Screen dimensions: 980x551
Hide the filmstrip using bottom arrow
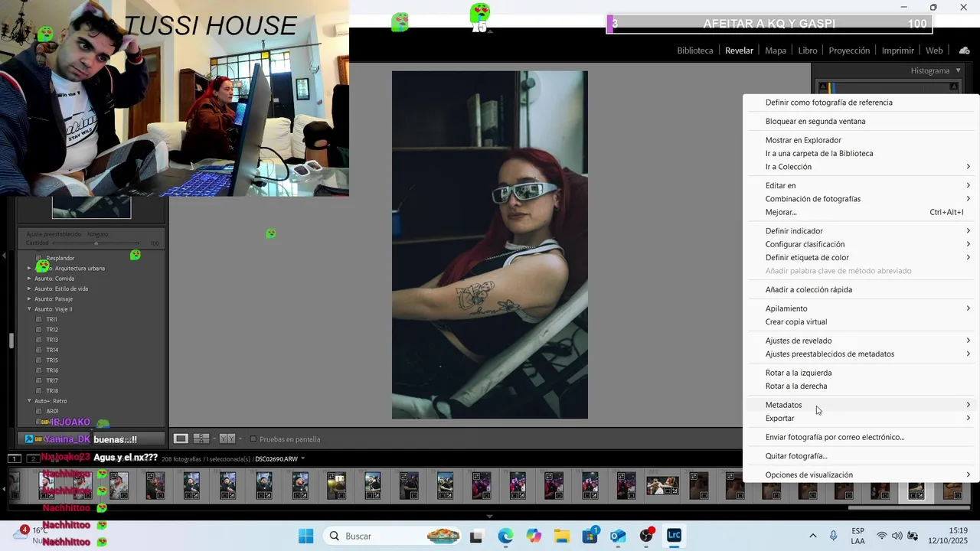point(490,517)
